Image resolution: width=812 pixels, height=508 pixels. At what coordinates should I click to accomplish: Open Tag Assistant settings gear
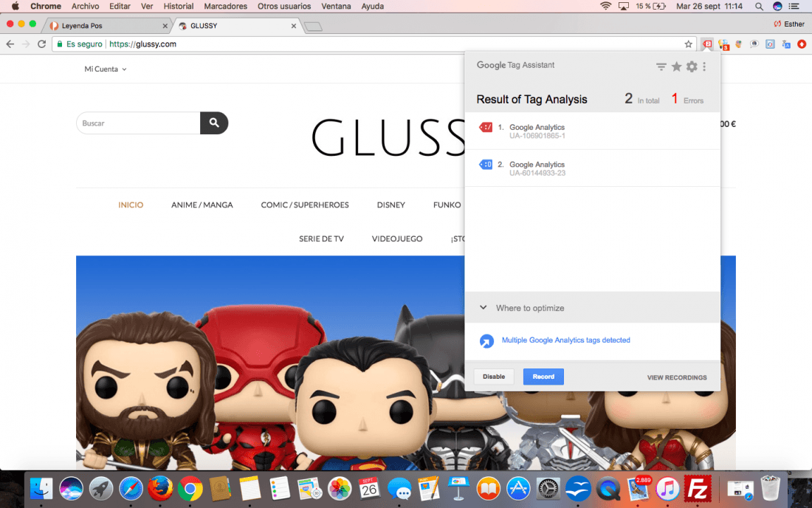click(692, 66)
